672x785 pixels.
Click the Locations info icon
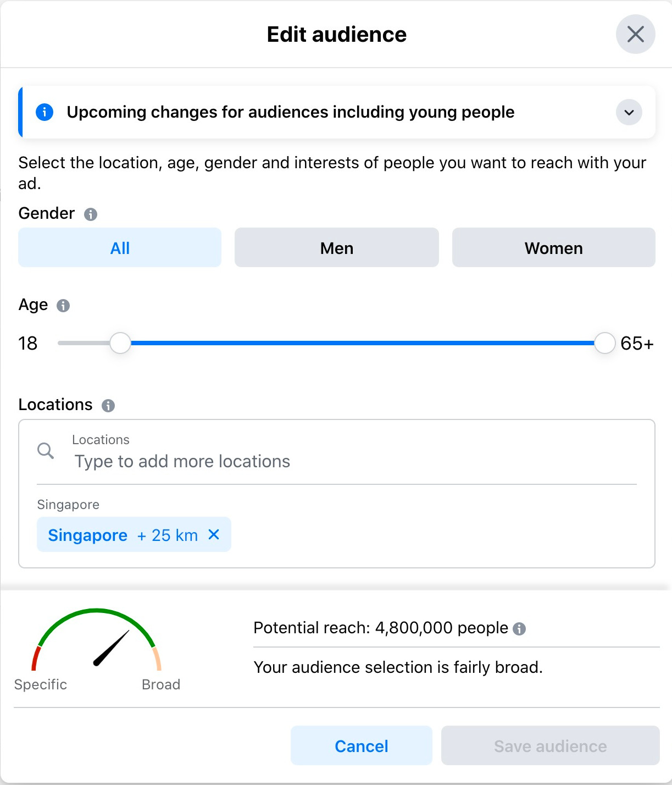pos(108,406)
